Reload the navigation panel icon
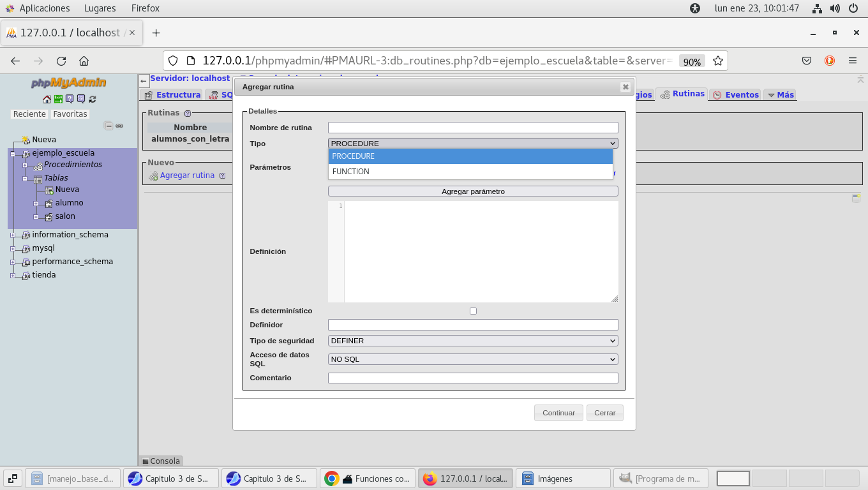This screenshot has width=868, height=490. pos(93,99)
